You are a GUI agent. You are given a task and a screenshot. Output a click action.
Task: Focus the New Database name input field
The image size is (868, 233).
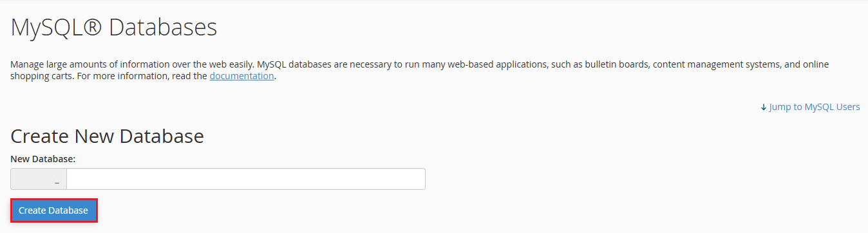click(x=246, y=179)
